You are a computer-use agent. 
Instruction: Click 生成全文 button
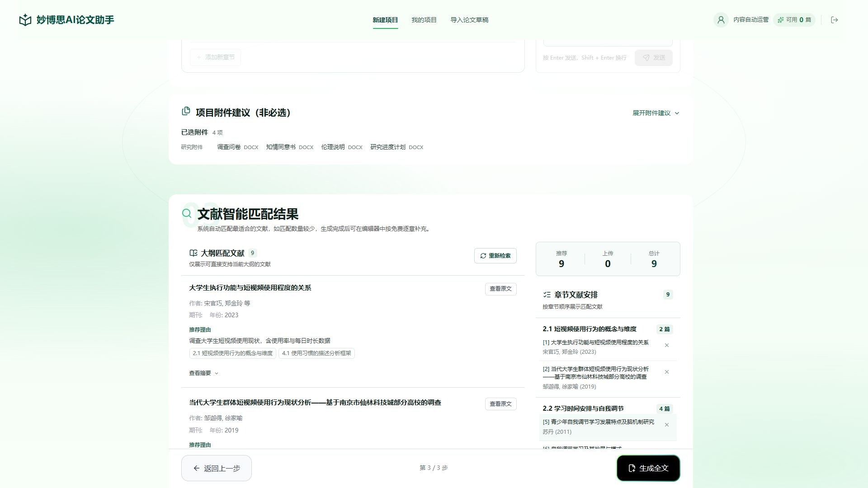[x=648, y=468]
